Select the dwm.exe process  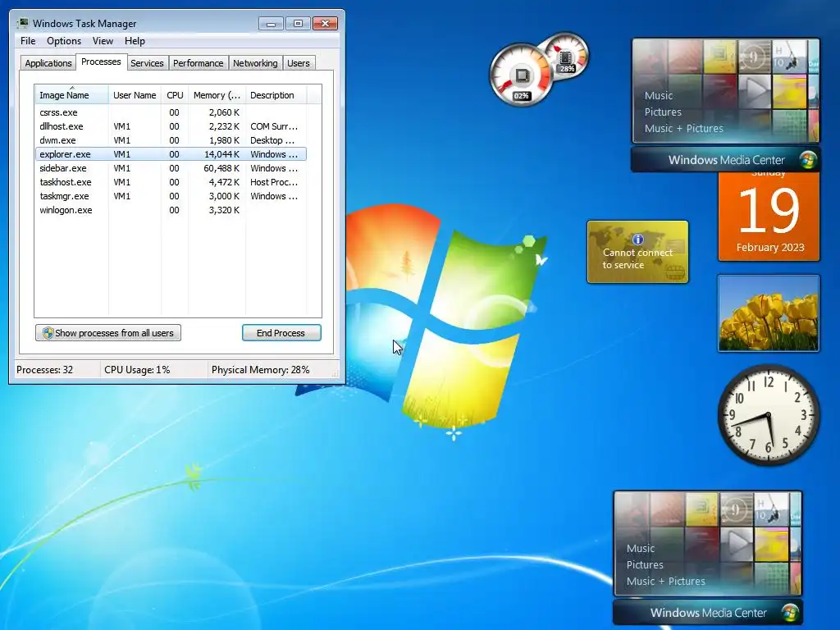pos(171,140)
